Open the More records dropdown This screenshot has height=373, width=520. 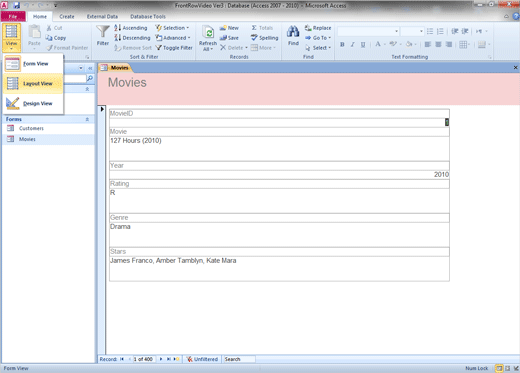(263, 48)
